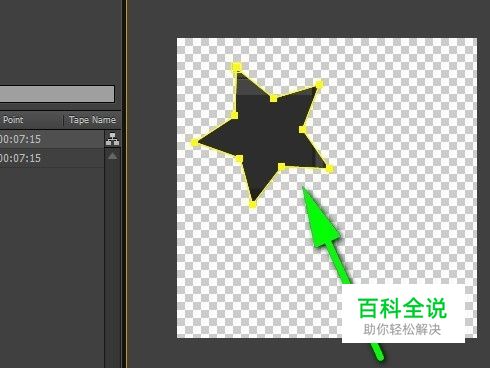Screen dimensions: 490x368
Task: Select the bottommost yellow vertex of the star mask
Action: click(253, 204)
